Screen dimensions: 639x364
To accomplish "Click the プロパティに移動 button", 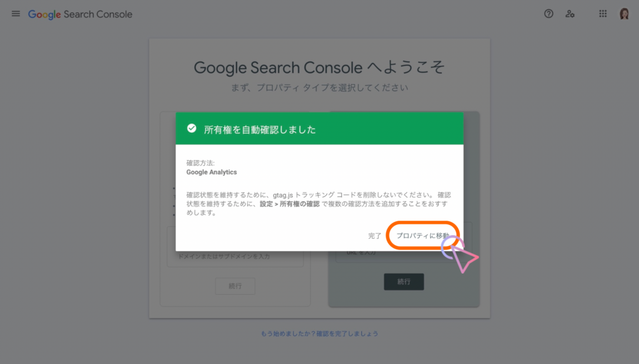I will click(422, 236).
